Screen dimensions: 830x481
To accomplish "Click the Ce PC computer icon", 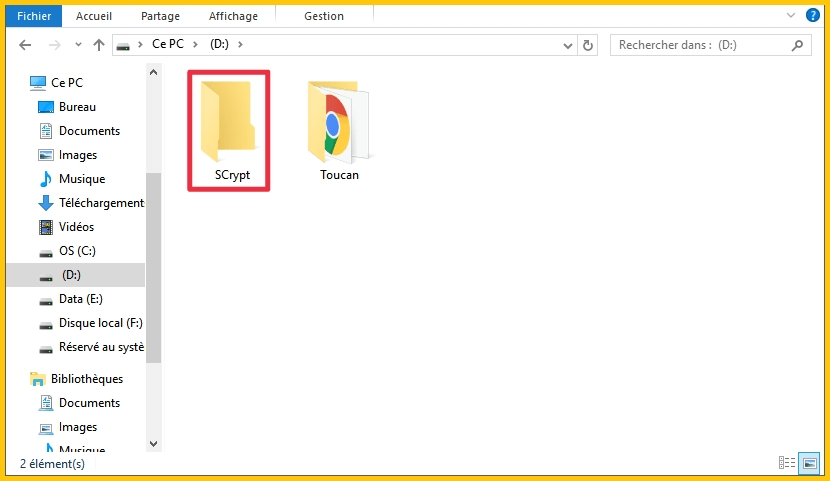I will click(38, 83).
